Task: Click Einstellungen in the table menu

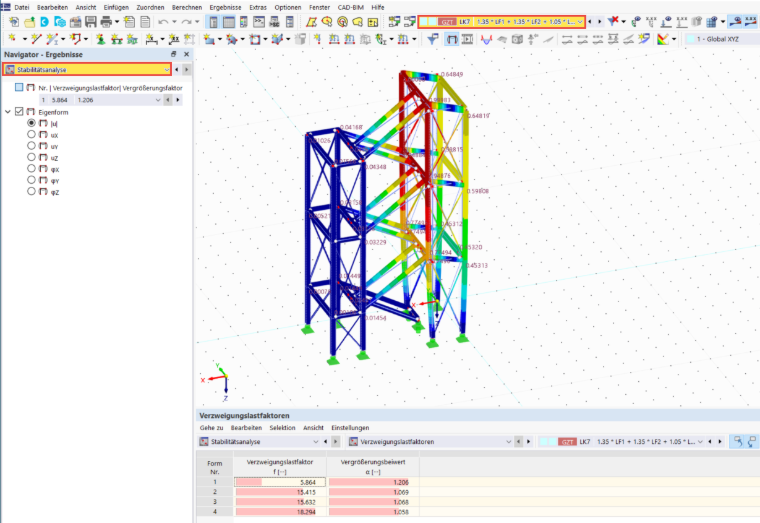Action: pos(350,428)
